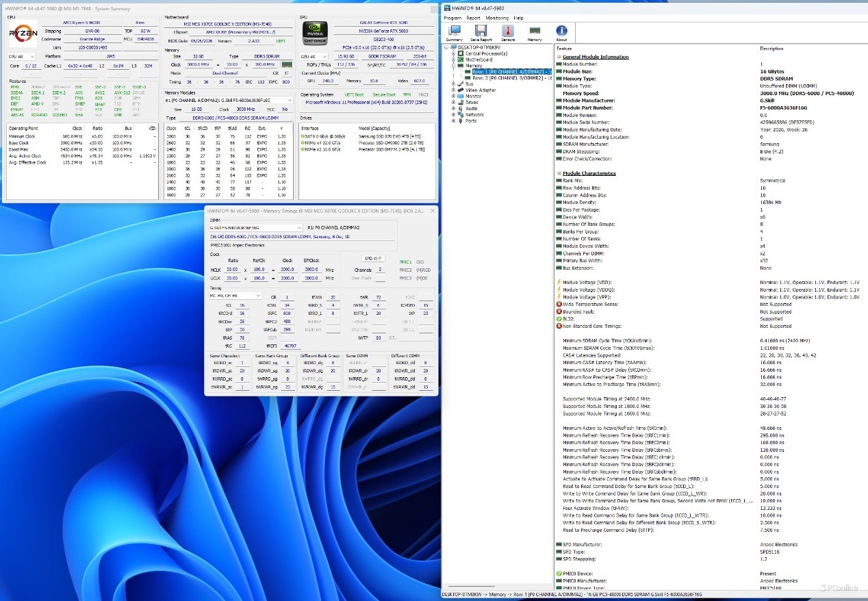Screen dimensions: 868x601
Task: Click green check icon beside BL32
Action: tap(559, 319)
